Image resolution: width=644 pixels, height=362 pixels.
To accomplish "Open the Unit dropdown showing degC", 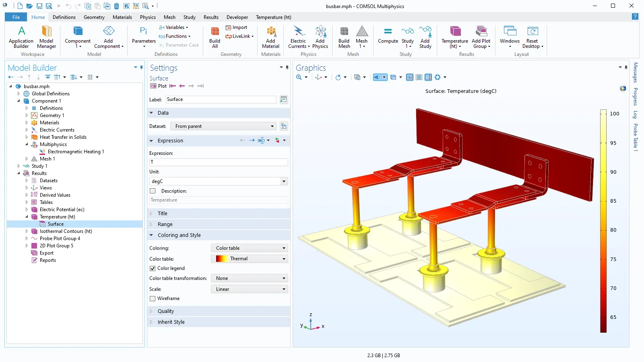I will coord(219,181).
